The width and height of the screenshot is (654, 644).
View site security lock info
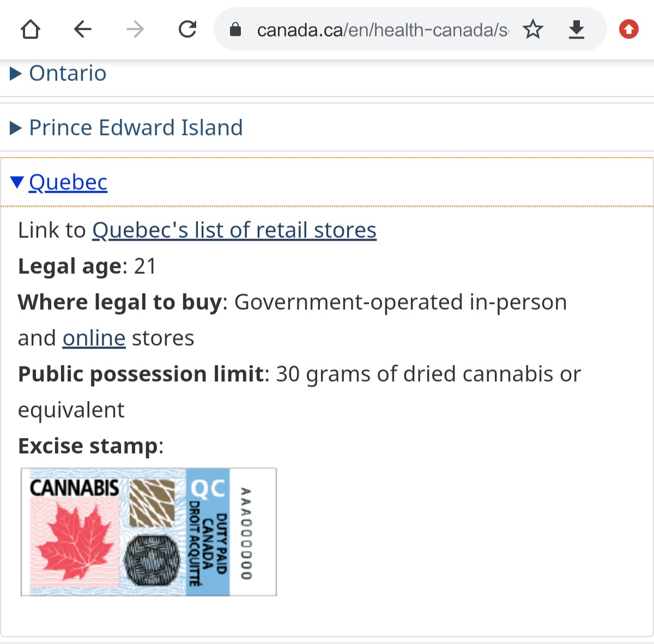click(x=235, y=29)
